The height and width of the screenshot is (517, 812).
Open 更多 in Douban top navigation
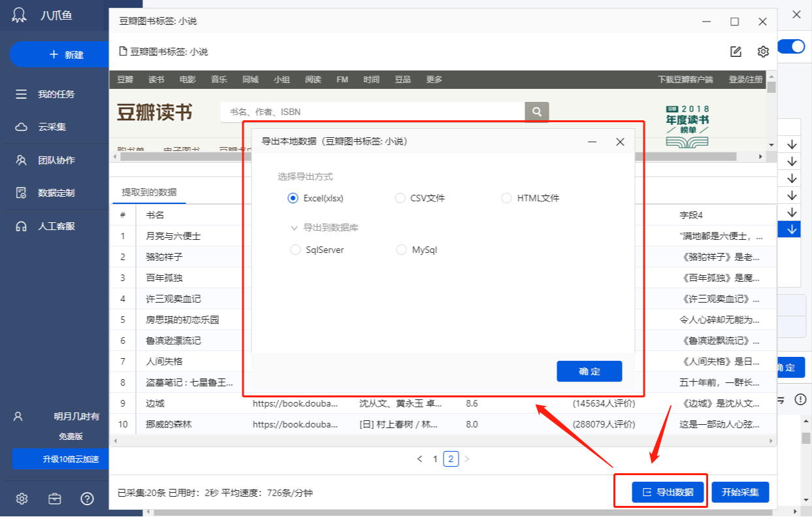tap(434, 80)
